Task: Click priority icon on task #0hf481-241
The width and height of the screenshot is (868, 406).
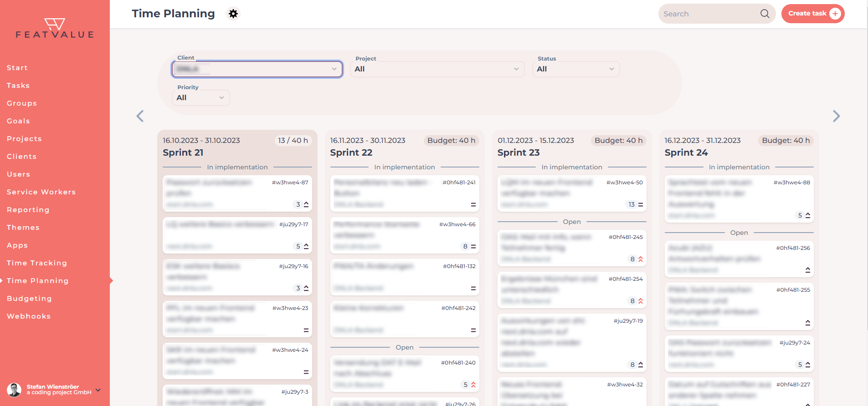Action: pos(473,204)
